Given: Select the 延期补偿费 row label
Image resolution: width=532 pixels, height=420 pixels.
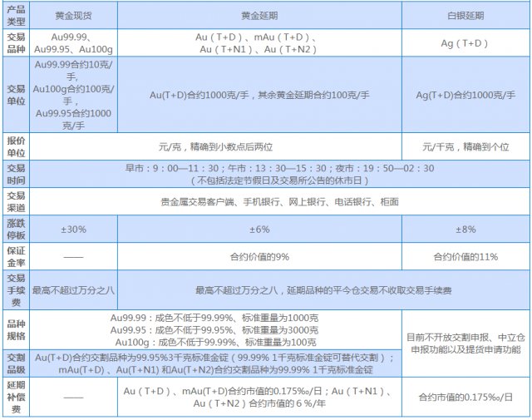Looking at the screenshot, I should 16,397.
